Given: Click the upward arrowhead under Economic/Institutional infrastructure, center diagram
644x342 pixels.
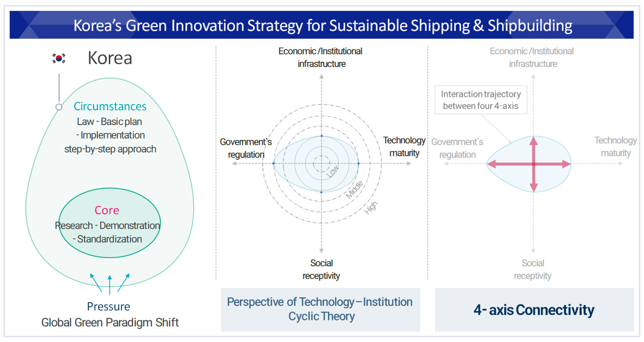Looking at the screenshot, I should pyautogui.click(x=321, y=77).
